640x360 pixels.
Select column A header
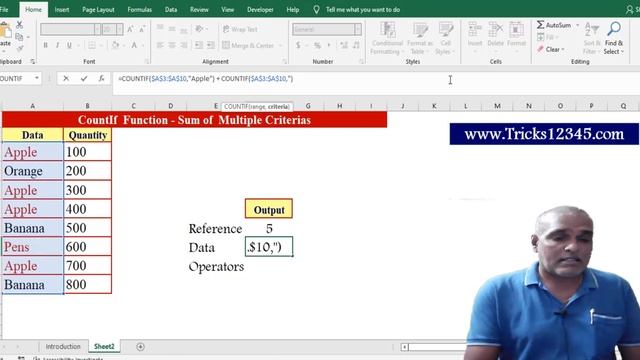[33, 106]
